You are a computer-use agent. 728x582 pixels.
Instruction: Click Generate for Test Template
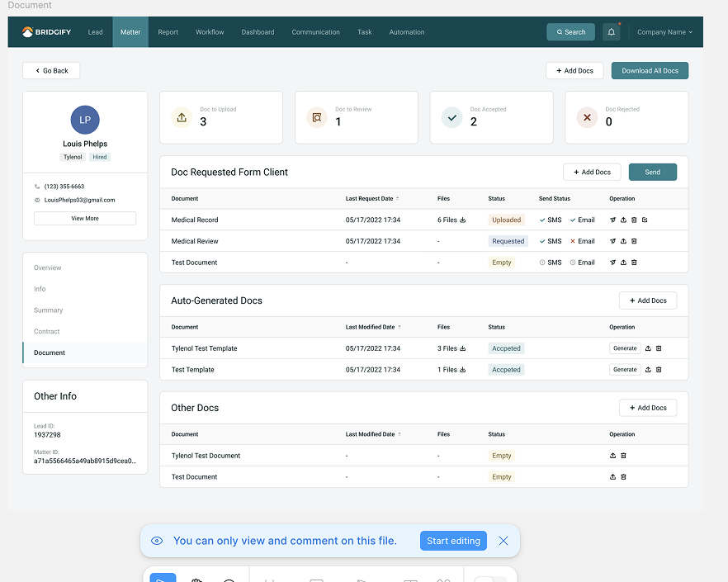[625, 370]
